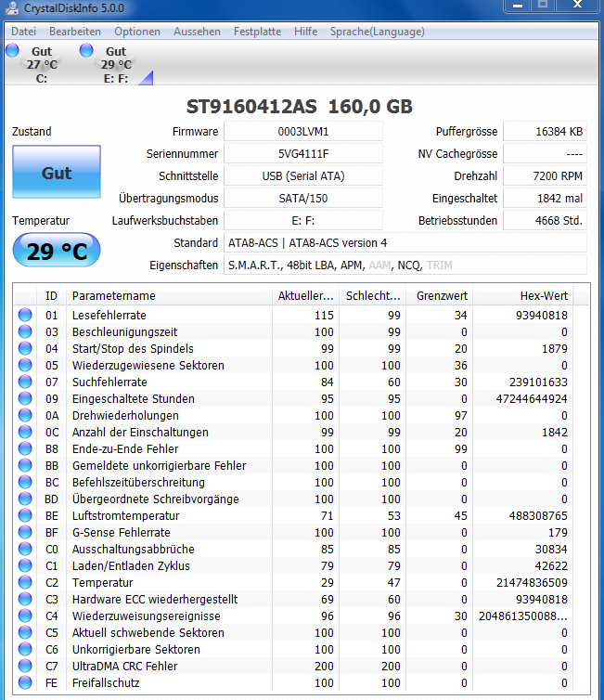
Task: Click hex value 47244644924
Action: [x=532, y=398]
